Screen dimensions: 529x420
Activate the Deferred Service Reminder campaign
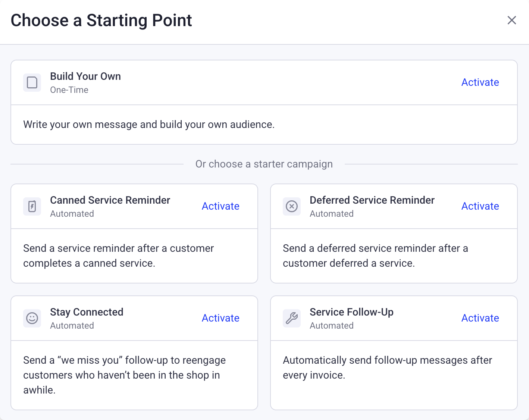pos(480,206)
